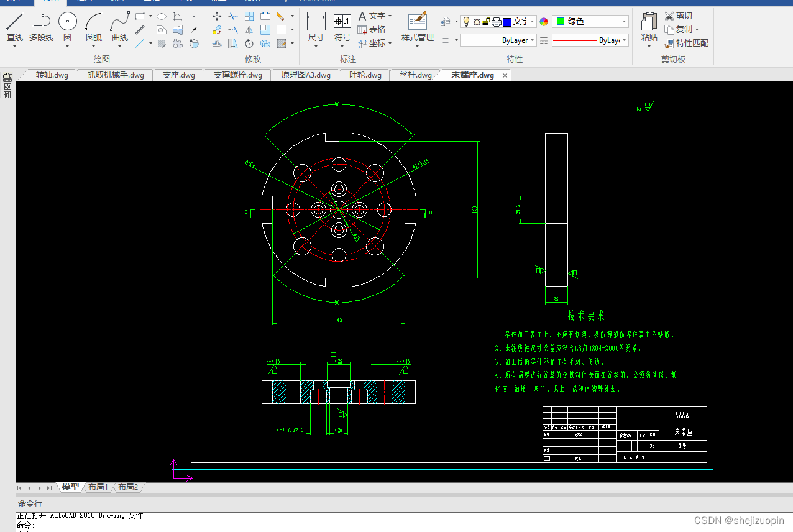Toggle layer plot printer icon

497,22
